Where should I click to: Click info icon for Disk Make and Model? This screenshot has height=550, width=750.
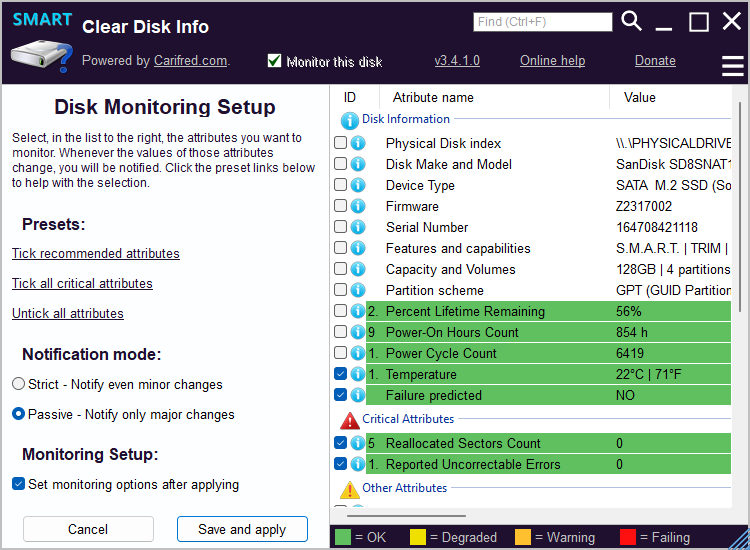click(x=358, y=164)
